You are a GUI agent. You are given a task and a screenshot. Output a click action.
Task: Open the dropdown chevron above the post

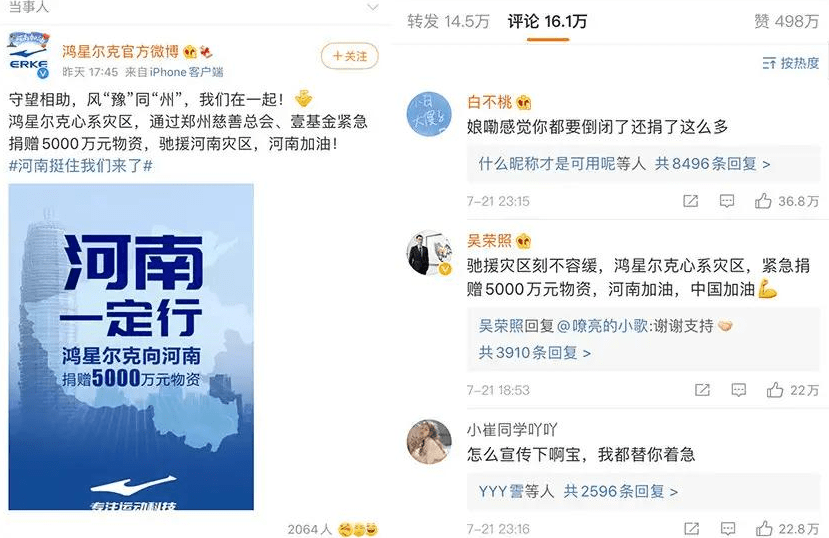pyautogui.click(x=373, y=7)
